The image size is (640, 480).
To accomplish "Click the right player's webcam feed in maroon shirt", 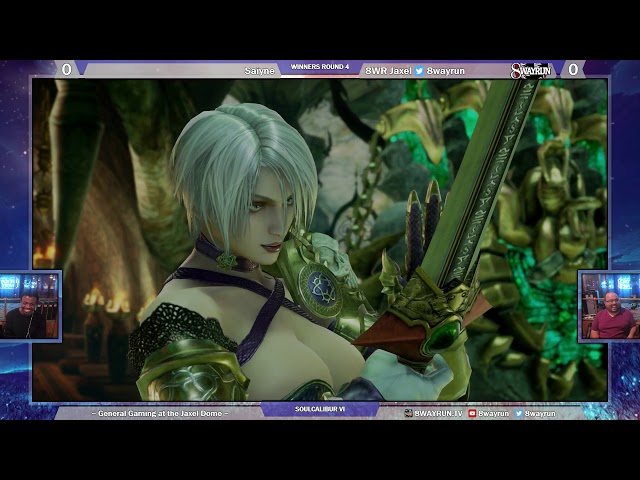I will point(610,306).
